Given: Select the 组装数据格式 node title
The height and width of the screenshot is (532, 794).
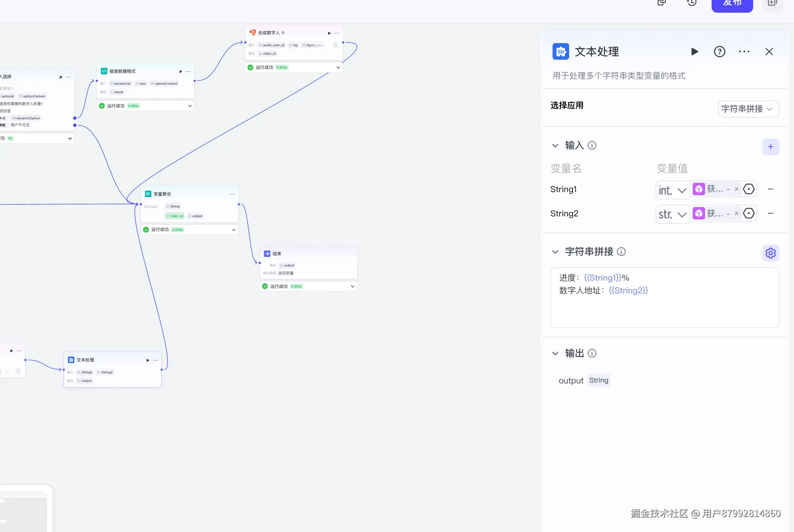Looking at the screenshot, I should (x=122, y=71).
